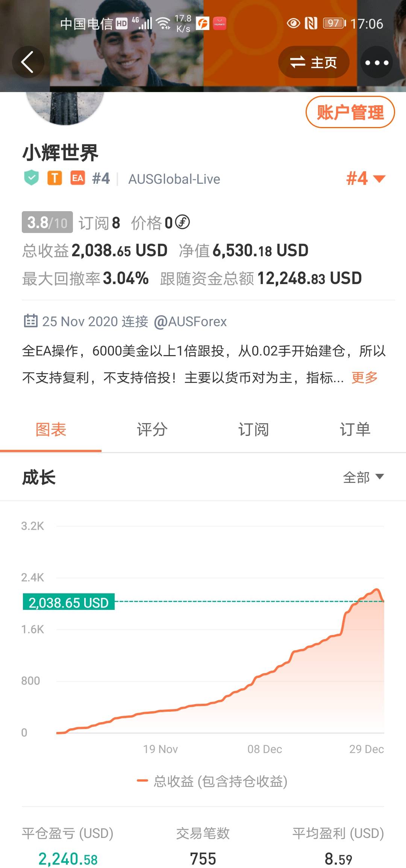
Task: Tap the calendar icon beside connection date
Action: pyautogui.click(x=30, y=321)
